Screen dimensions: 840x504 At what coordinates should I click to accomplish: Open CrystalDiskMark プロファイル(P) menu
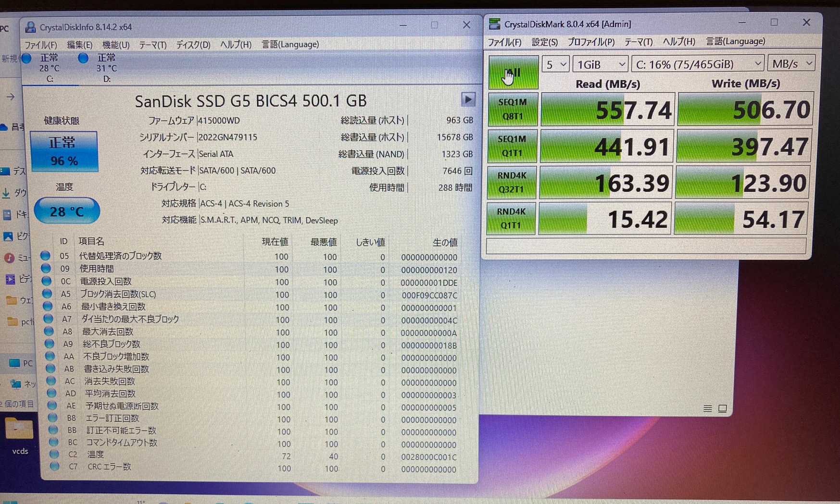(x=591, y=42)
